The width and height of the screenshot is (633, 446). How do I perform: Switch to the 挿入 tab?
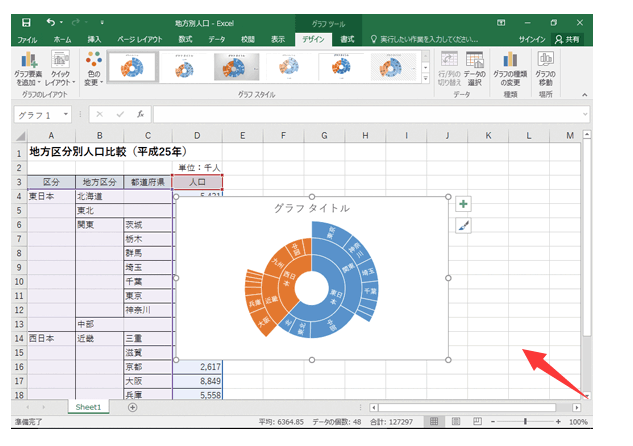click(94, 40)
